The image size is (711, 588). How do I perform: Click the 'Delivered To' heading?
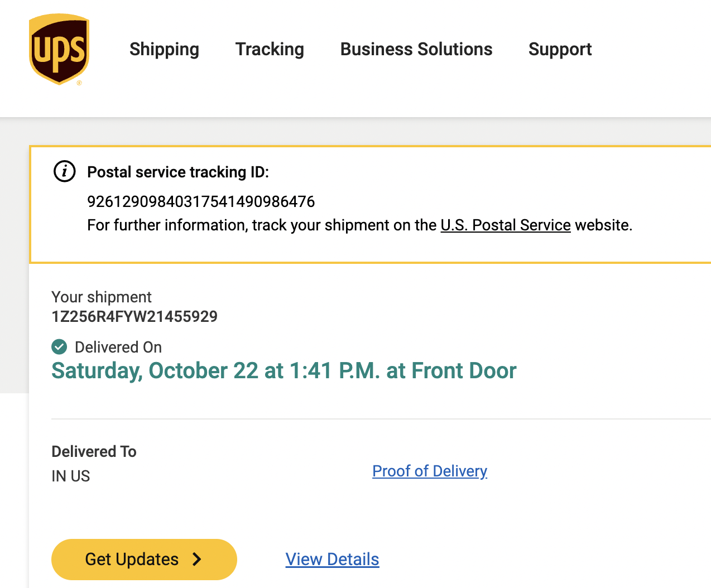point(94,451)
